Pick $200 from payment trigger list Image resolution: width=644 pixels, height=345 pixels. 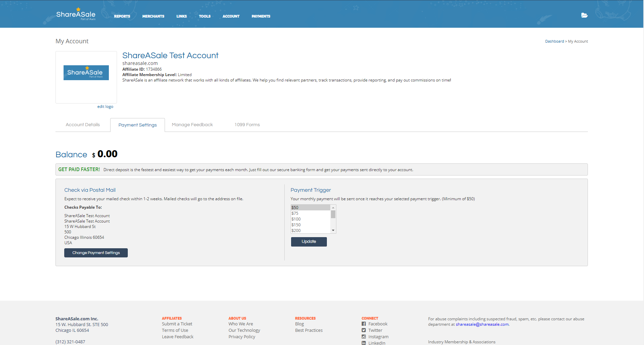coord(296,231)
